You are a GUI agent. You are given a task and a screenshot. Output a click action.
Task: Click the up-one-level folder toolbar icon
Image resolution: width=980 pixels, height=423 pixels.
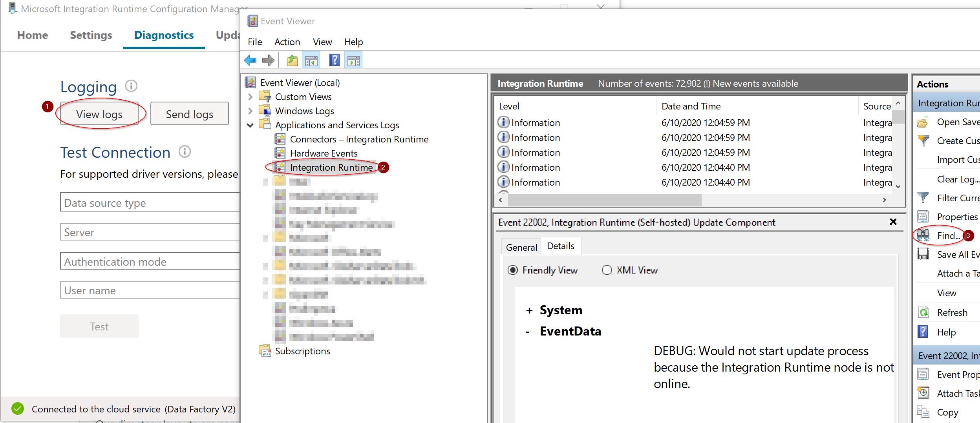click(292, 60)
